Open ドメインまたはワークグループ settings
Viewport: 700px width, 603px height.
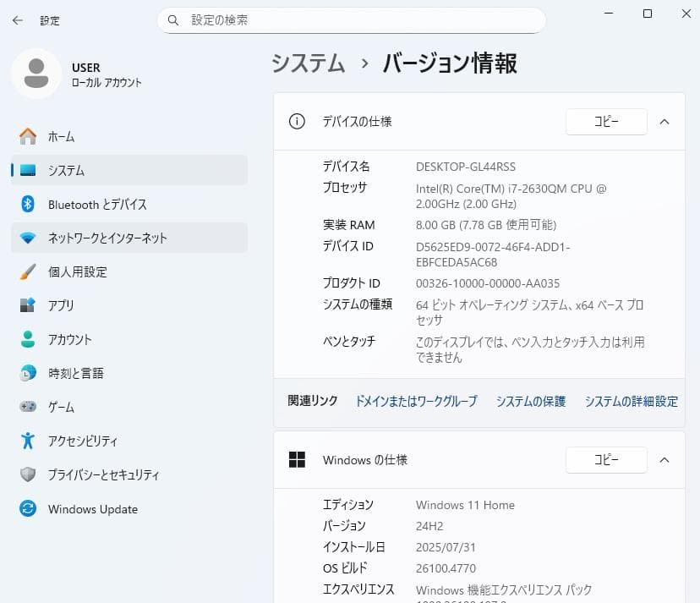tap(415, 401)
